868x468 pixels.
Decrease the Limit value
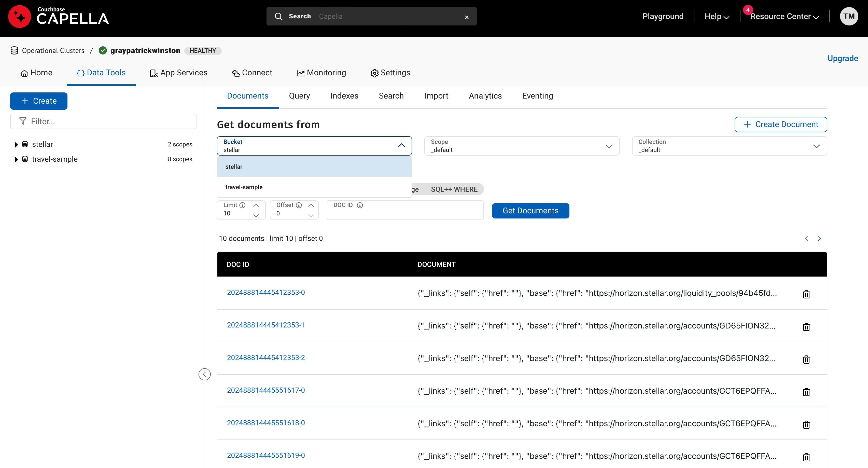point(256,215)
